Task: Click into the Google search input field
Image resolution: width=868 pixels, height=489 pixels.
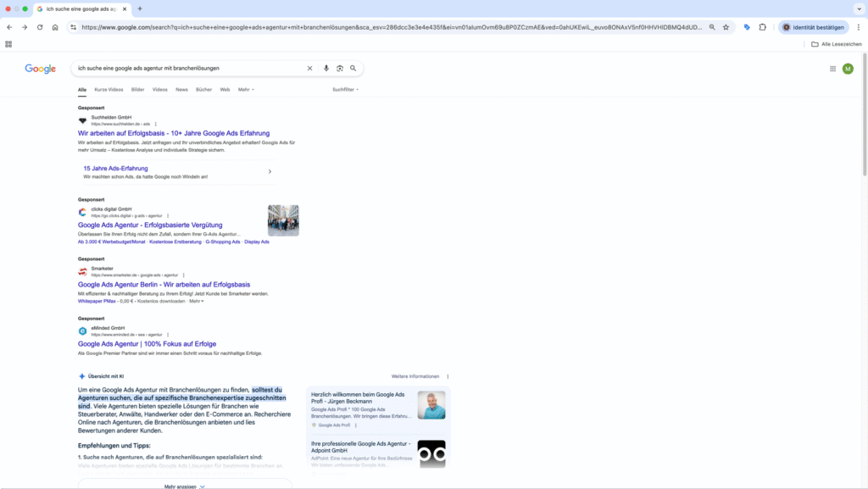Action: [186, 69]
